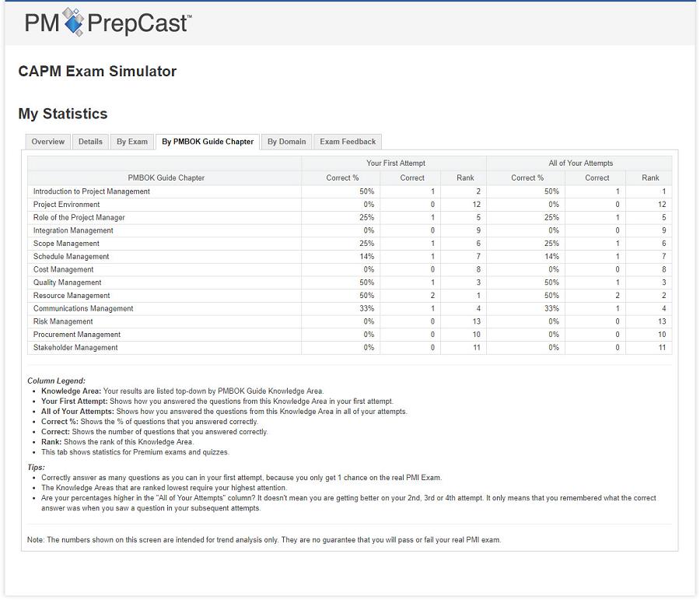
Task: Switch to the By Domain tab
Action: click(x=286, y=142)
